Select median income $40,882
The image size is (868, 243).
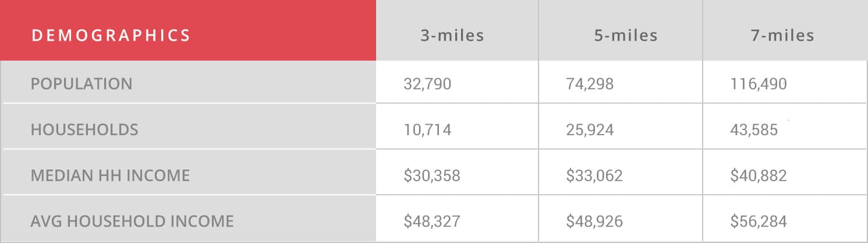pyautogui.click(x=759, y=175)
